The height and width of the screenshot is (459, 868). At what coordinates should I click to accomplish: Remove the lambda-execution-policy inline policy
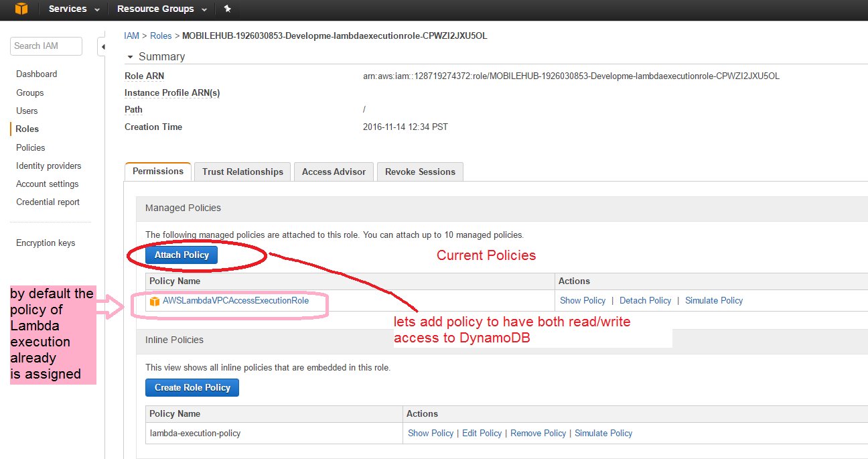538,434
